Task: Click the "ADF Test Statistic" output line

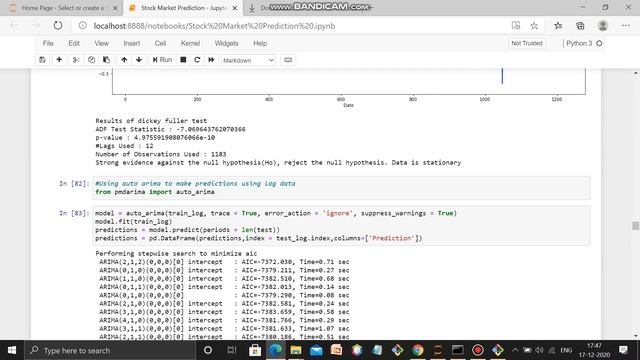Action: click(x=171, y=129)
